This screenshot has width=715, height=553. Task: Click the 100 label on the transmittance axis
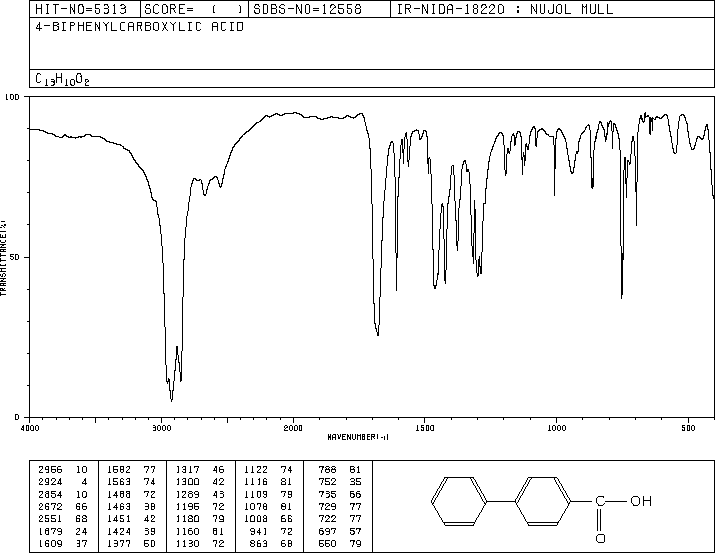[x=12, y=97]
